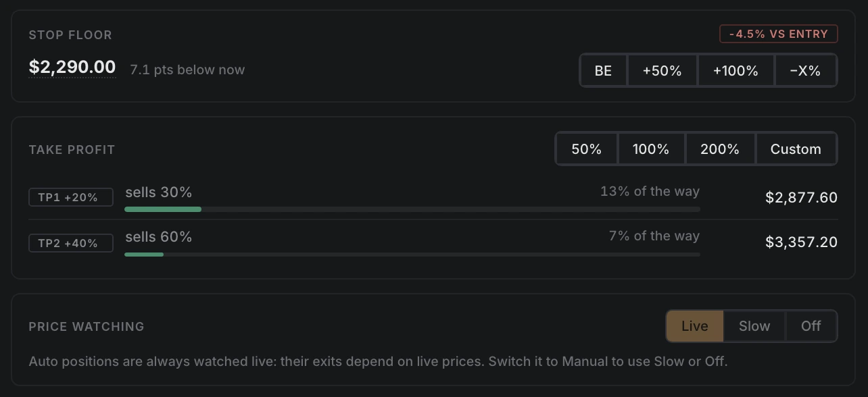Click the 'sells 30%' TP1 label
The height and width of the screenshot is (397, 868).
coord(159,192)
